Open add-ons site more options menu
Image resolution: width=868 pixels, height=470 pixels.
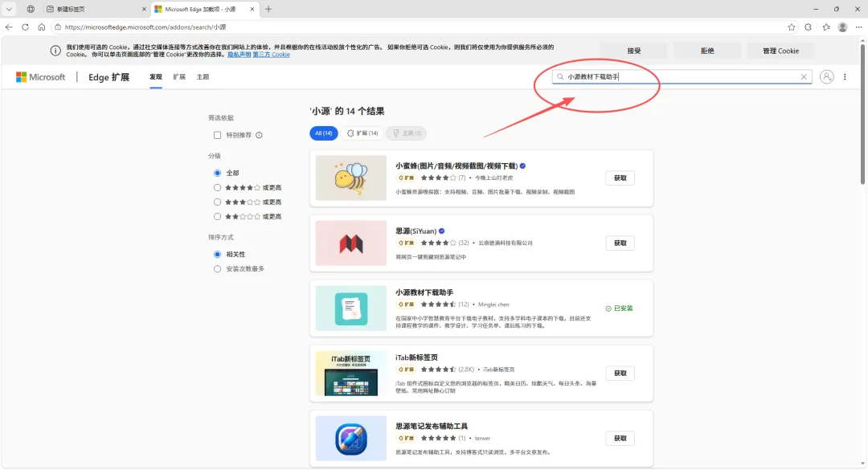pyautogui.click(x=845, y=77)
